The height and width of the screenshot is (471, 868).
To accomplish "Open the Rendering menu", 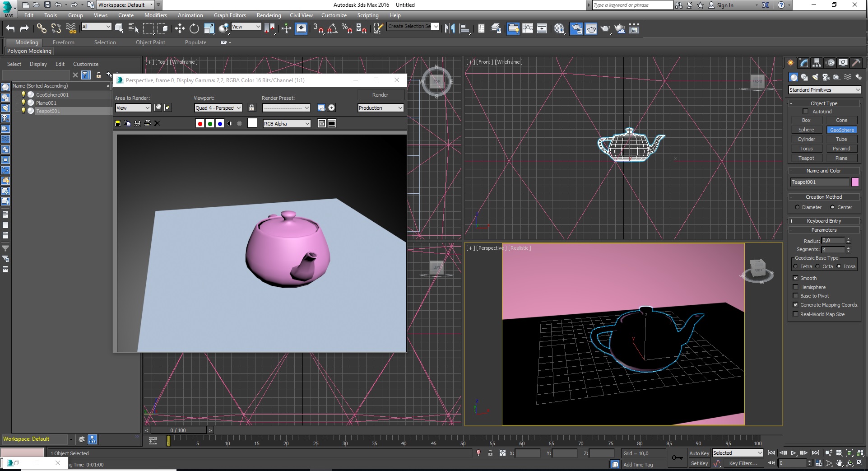I will [x=269, y=15].
